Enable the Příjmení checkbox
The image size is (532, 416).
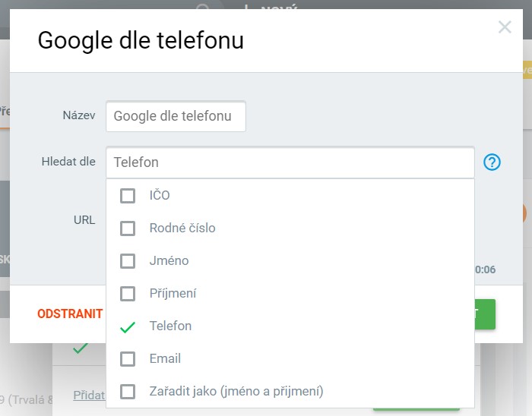pyautogui.click(x=128, y=294)
